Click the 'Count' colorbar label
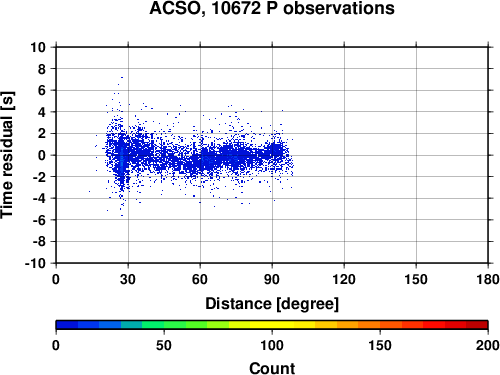The width and height of the screenshot is (500, 375). 272,368
